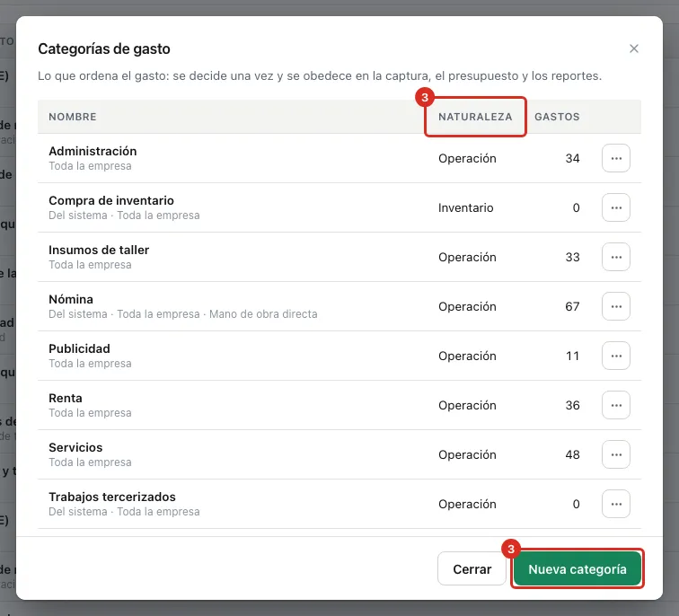Click the NATURALEZA column header
The image size is (679, 616).
tap(475, 117)
